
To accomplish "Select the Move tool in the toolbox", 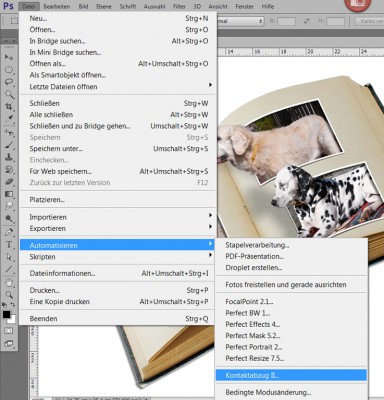I will [x=9, y=57].
